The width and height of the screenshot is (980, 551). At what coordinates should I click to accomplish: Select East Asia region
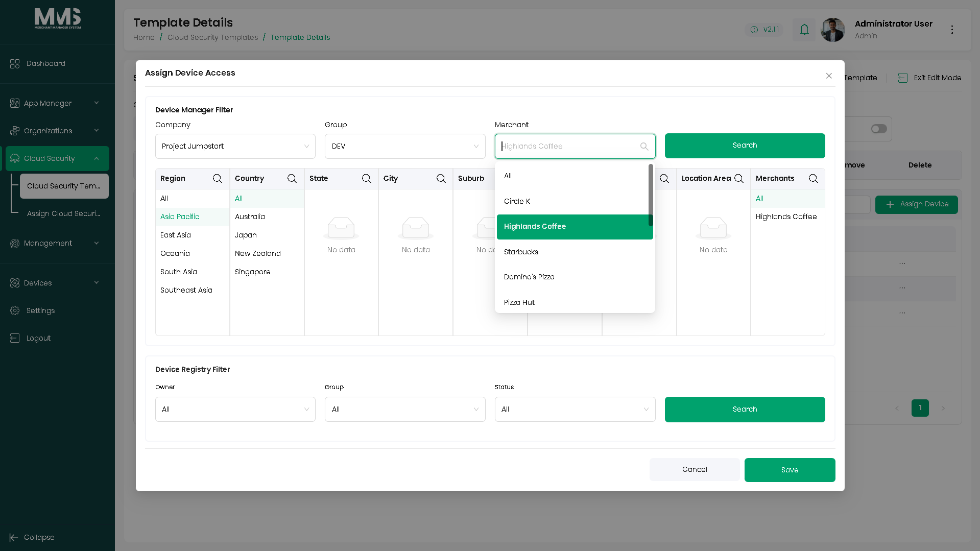[193, 235]
